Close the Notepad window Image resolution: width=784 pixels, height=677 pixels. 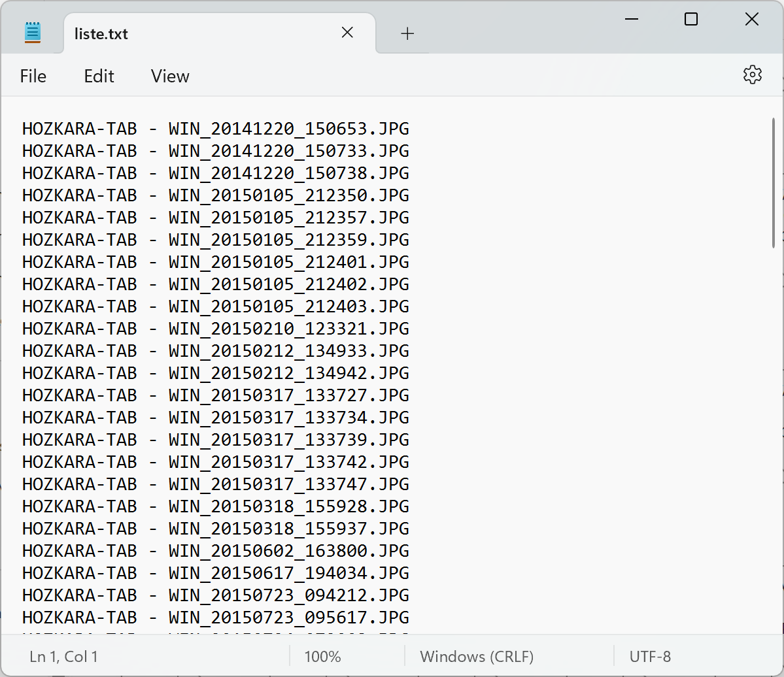click(751, 20)
